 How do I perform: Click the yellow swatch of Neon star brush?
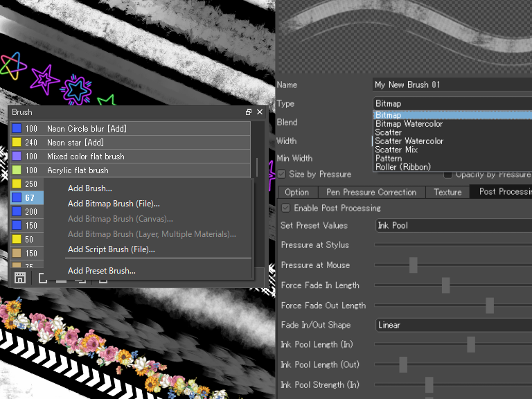coord(17,142)
